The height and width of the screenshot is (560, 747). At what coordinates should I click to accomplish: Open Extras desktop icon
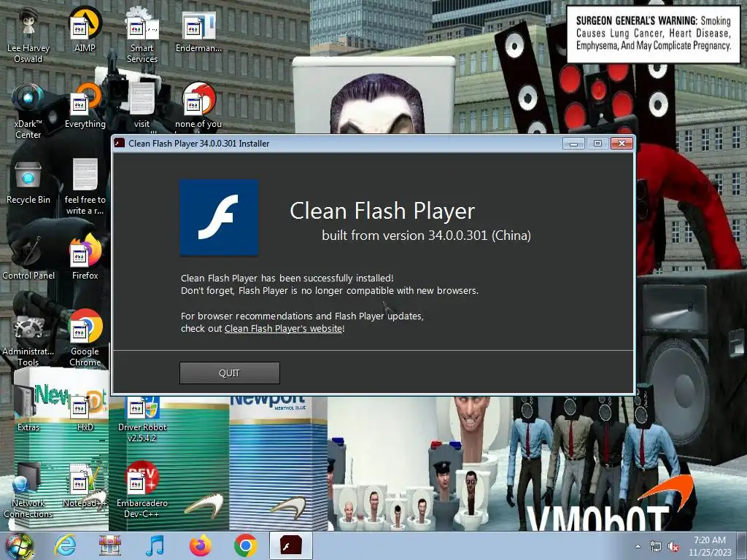[28, 410]
